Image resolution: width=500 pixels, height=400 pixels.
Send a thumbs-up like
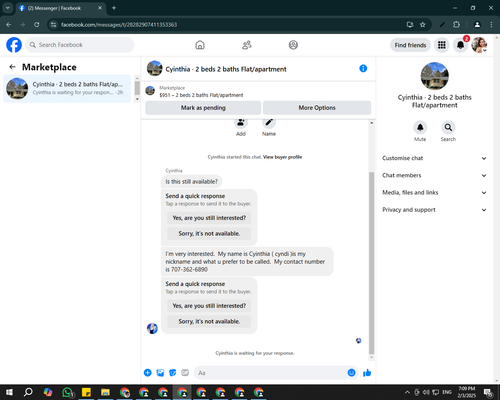[x=367, y=373]
